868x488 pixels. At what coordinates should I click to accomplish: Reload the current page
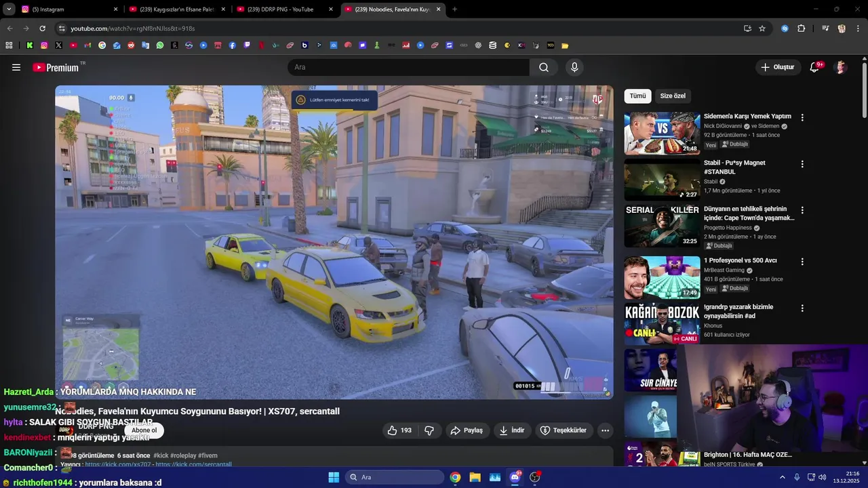[42, 28]
